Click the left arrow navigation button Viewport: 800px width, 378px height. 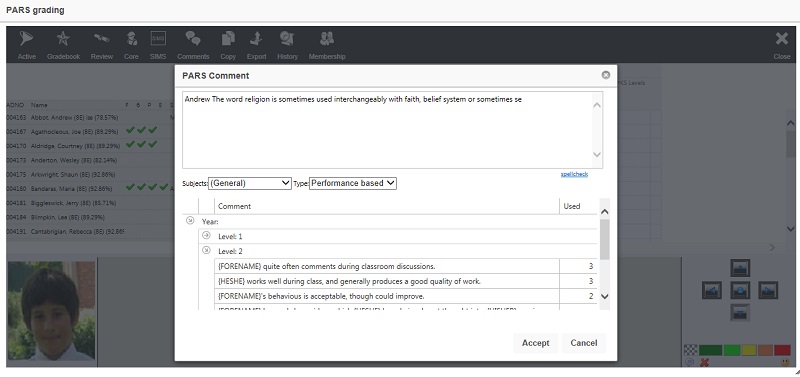712,290
